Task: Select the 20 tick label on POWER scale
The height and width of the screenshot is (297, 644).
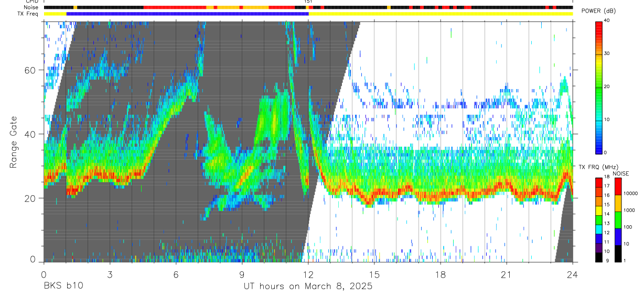Action: 607,87
